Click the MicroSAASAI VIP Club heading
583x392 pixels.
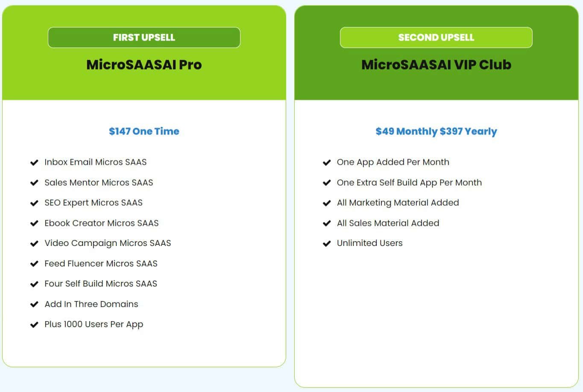click(436, 64)
